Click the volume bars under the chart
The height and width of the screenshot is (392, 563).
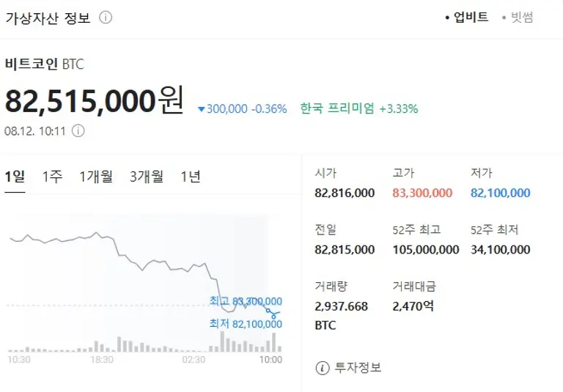pyautogui.click(x=147, y=346)
